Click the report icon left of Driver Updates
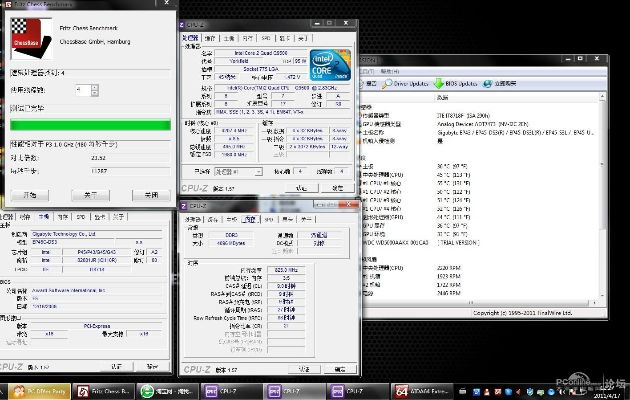Screen dimensions: 630x400 pos(360,84)
